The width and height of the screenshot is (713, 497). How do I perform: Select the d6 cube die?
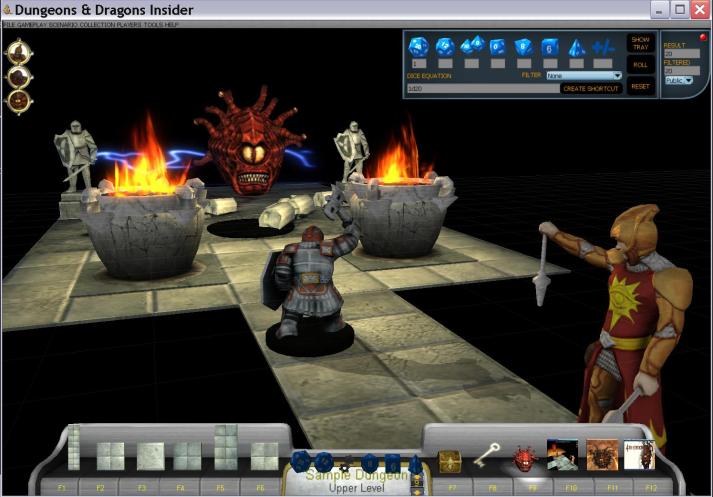(549, 47)
